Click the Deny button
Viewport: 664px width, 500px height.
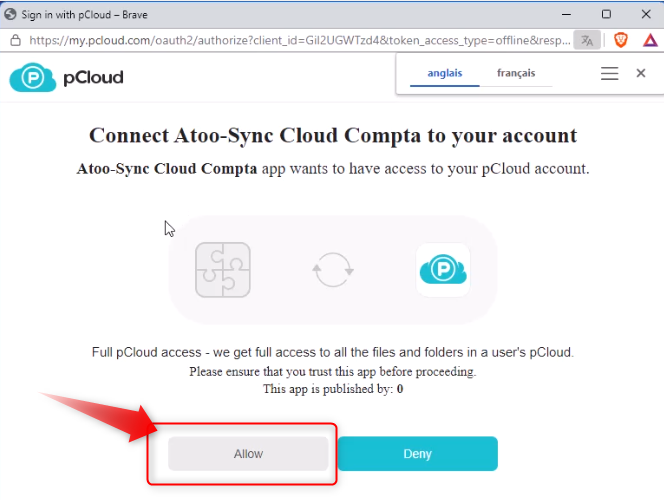click(418, 453)
